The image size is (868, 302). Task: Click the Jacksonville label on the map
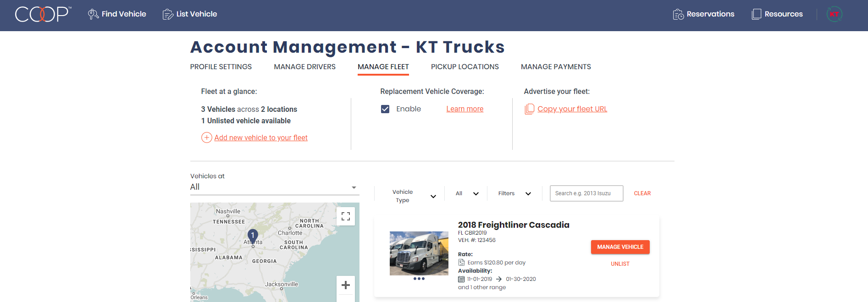coord(282,284)
